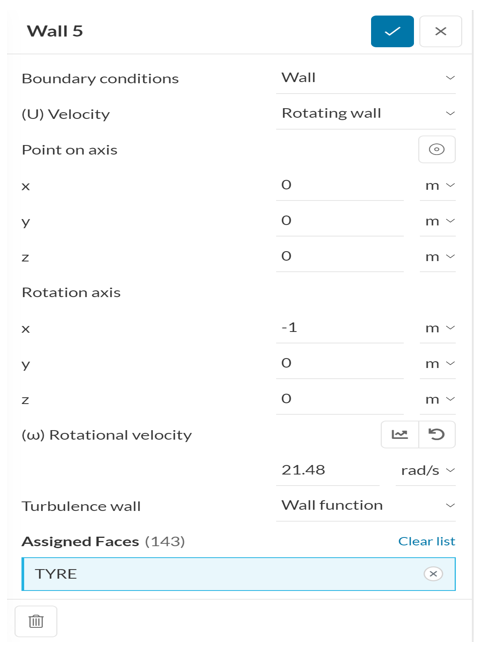
Task: Click Clear list link
Action: pyautogui.click(x=426, y=541)
